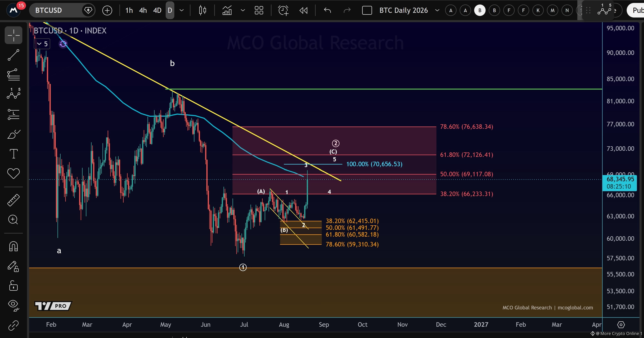Click the layout square icon before BTC Daily 2026
This screenshot has width=644, height=338.
click(367, 10)
